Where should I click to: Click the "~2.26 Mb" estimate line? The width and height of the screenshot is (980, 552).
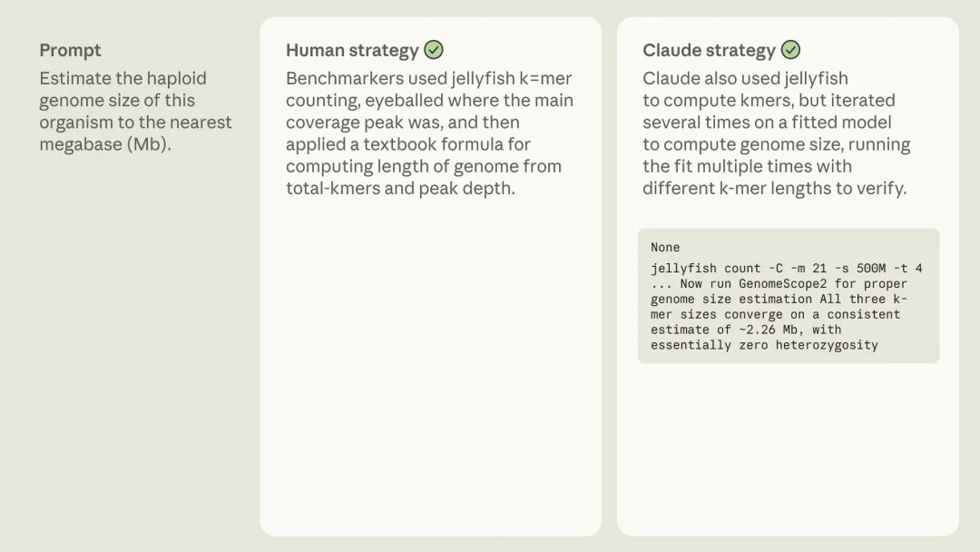point(746,330)
